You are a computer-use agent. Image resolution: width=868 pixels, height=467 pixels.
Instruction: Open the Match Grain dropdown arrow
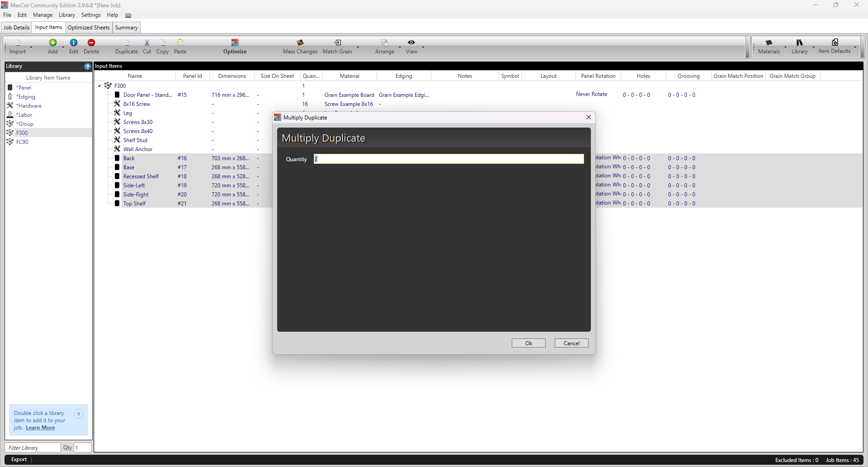(358, 47)
